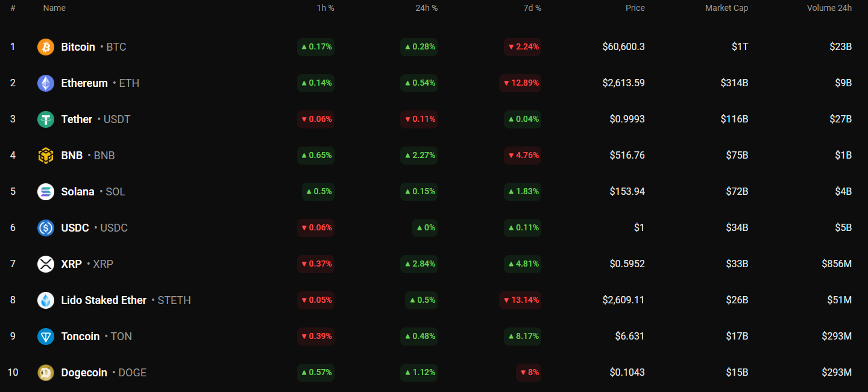
Task: Open the Lido Staked Ether link
Action: [104, 300]
